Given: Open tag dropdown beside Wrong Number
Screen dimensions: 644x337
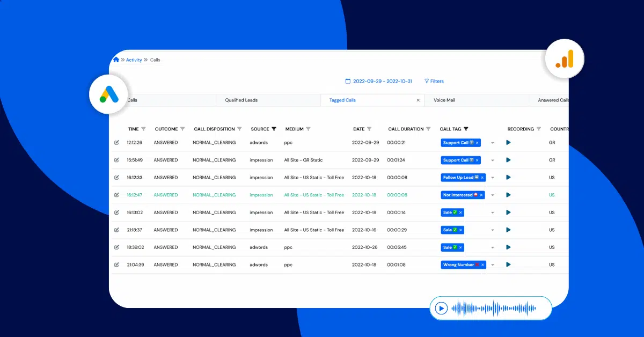Looking at the screenshot, I should [x=493, y=265].
